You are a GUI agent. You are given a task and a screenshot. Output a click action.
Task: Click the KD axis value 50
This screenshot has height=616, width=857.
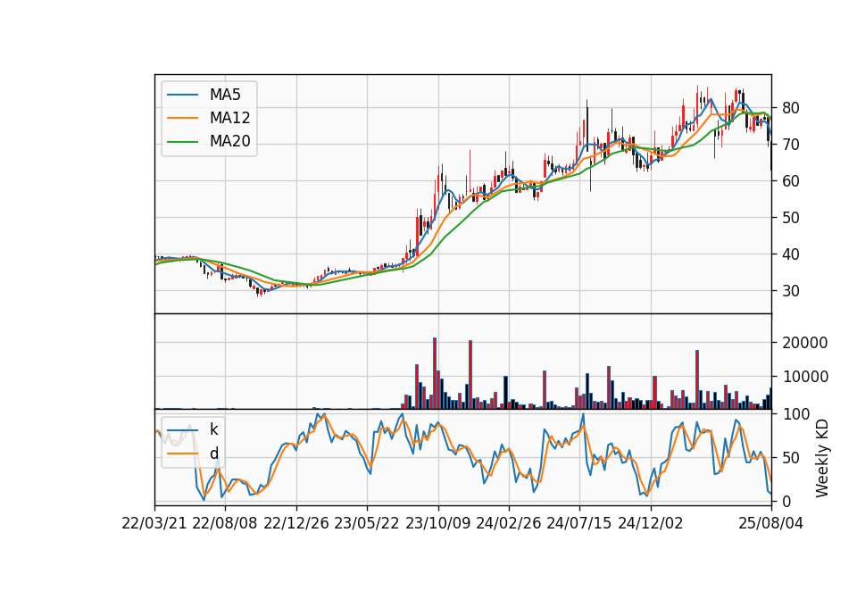click(x=791, y=457)
